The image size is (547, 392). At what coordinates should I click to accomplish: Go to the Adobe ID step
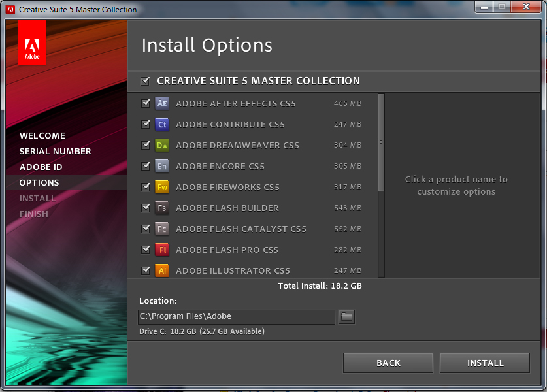click(41, 167)
